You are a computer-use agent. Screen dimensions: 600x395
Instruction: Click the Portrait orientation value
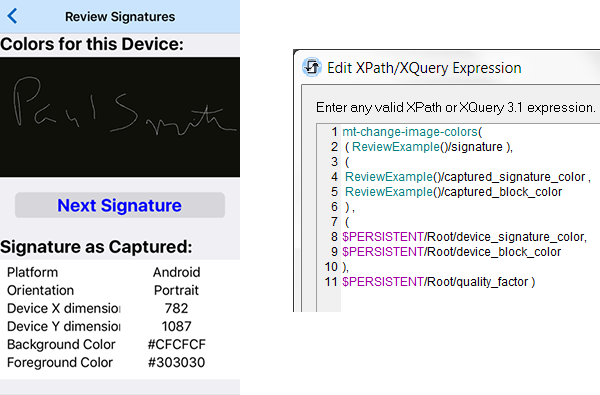click(176, 290)
